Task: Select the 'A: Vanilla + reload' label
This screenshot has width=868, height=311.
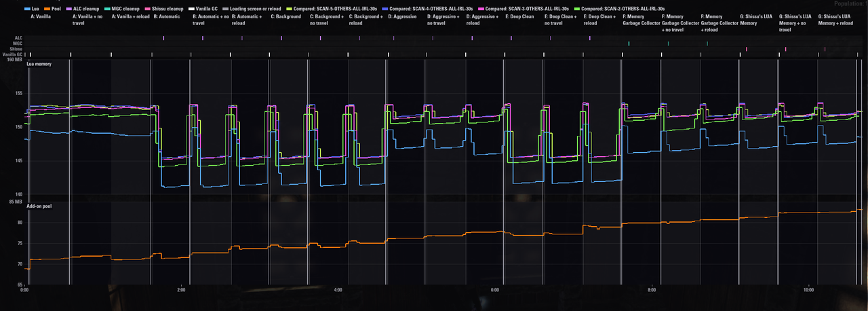Action: click(131, 16)
